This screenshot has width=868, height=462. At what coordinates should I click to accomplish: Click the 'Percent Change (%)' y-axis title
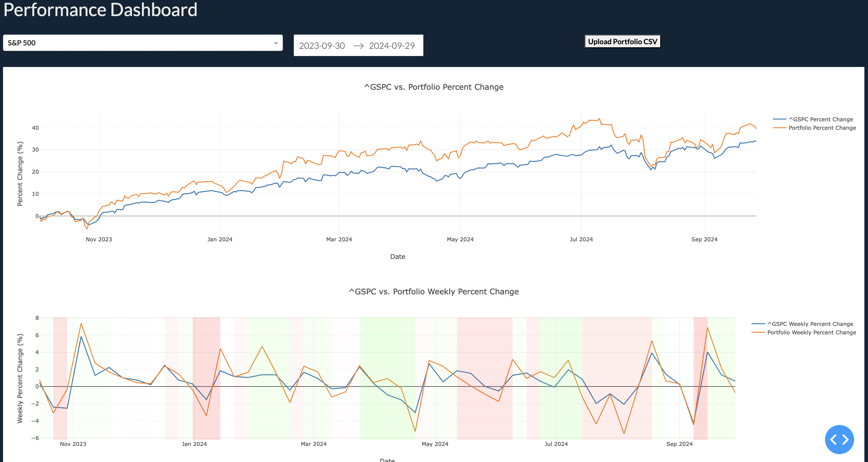click(20, 174)
